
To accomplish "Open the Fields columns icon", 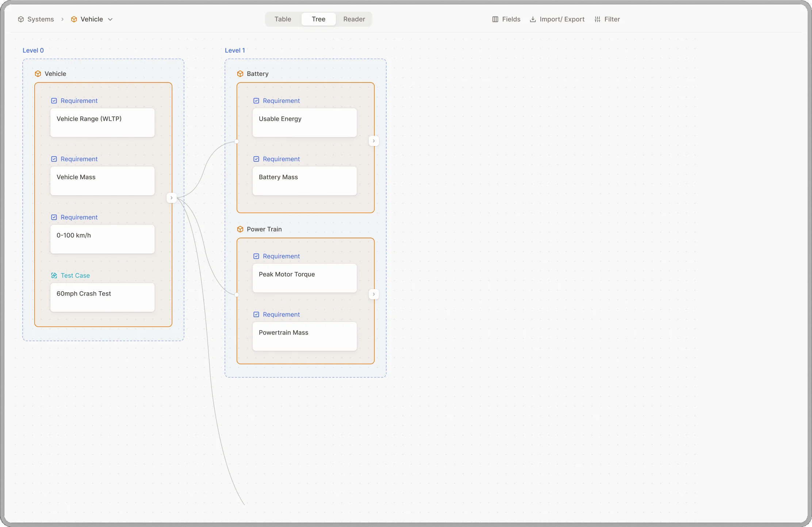I will point(495,19).
